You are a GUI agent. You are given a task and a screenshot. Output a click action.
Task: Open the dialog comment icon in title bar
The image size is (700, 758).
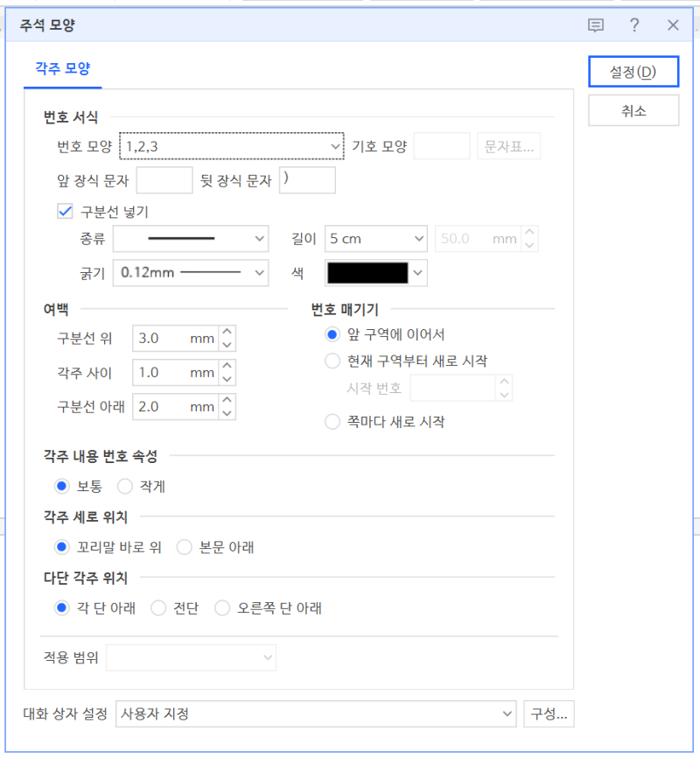point(596,25)
